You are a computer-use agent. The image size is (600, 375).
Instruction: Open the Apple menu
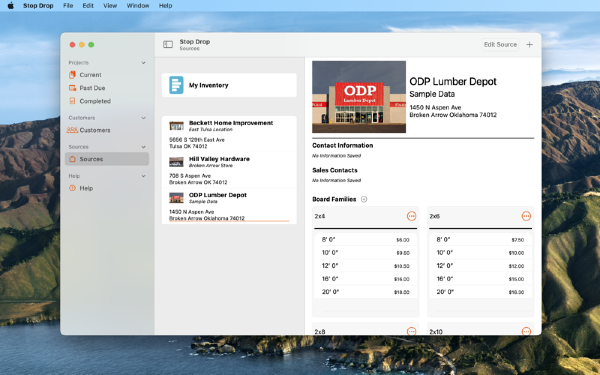click(11, 5)
